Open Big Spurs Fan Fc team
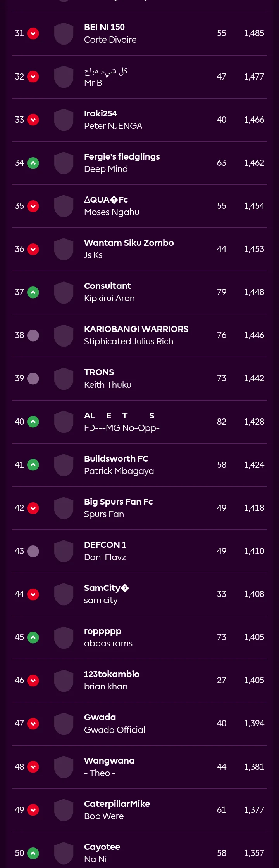279x868 pixels. [119, 502]
